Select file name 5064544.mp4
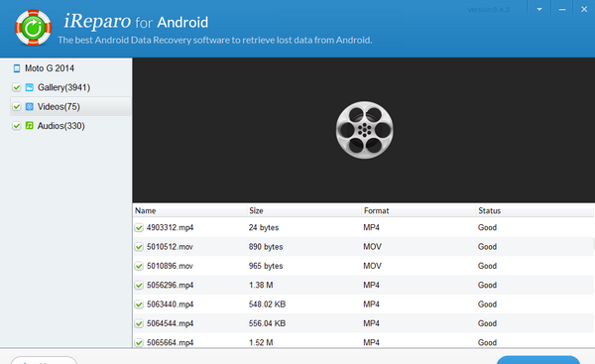Viewport: 595px width, 364px height. (170, 323)
